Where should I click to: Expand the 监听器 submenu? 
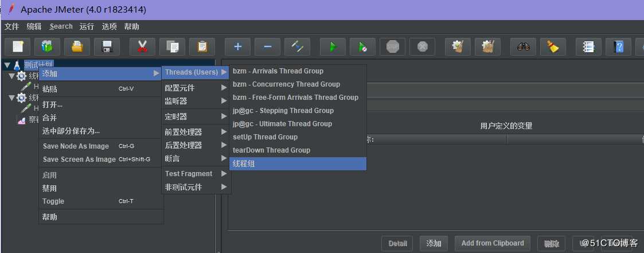pyautogui.click(x=196, y=100)
